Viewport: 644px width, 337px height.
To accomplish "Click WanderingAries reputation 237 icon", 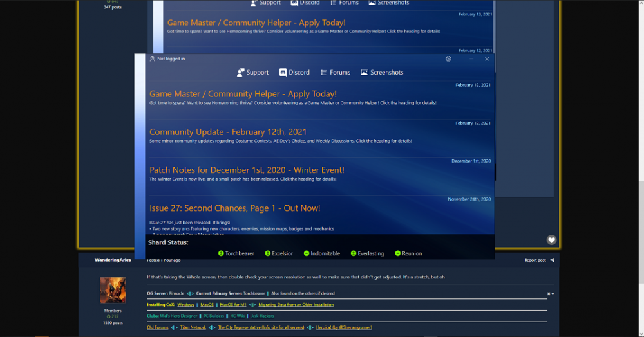I will 108,316.
